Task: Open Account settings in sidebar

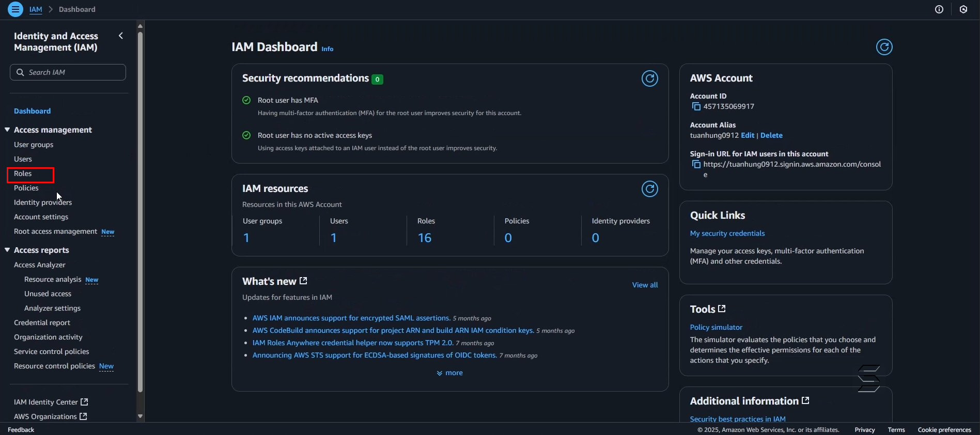Action: (x=41, y=217)
